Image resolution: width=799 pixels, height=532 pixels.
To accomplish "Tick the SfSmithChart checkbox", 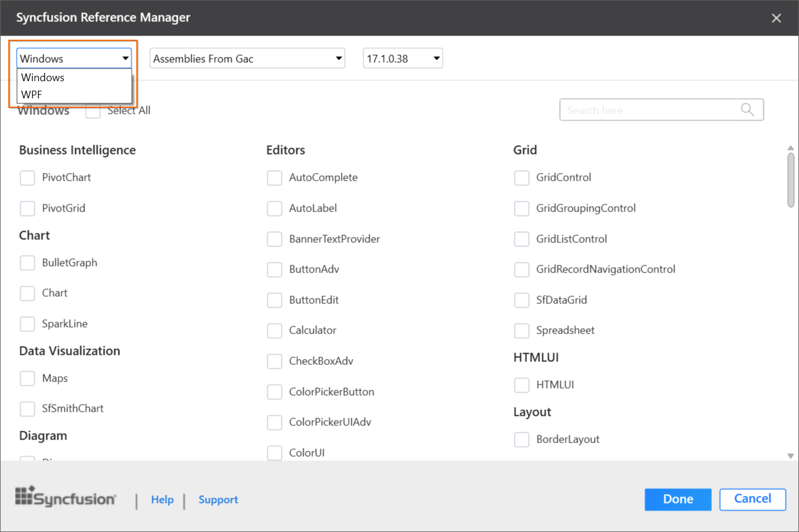I will coord(27,409).
